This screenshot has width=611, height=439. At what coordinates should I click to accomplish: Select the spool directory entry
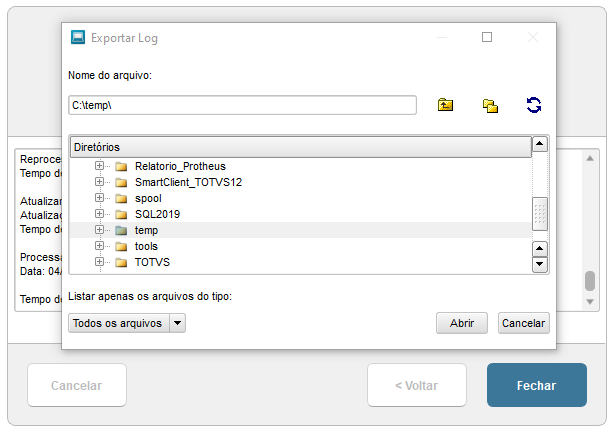pos(148,198)
